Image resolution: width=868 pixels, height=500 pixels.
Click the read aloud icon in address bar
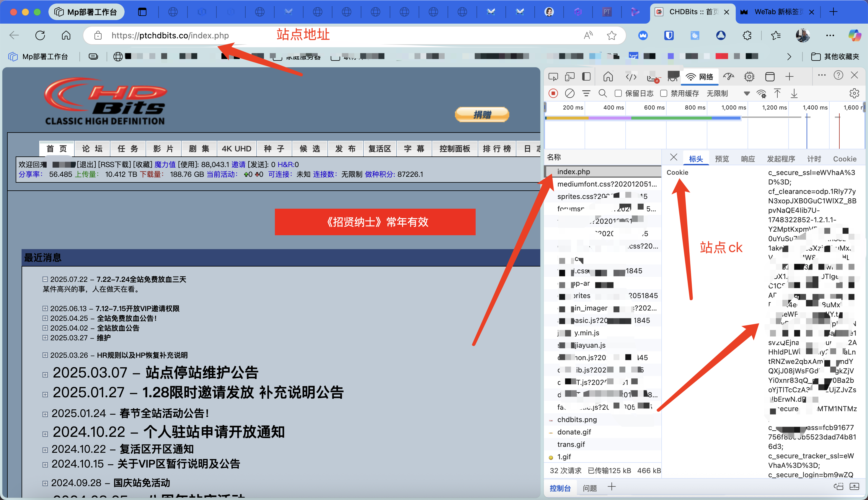click(x=588, y=35)
